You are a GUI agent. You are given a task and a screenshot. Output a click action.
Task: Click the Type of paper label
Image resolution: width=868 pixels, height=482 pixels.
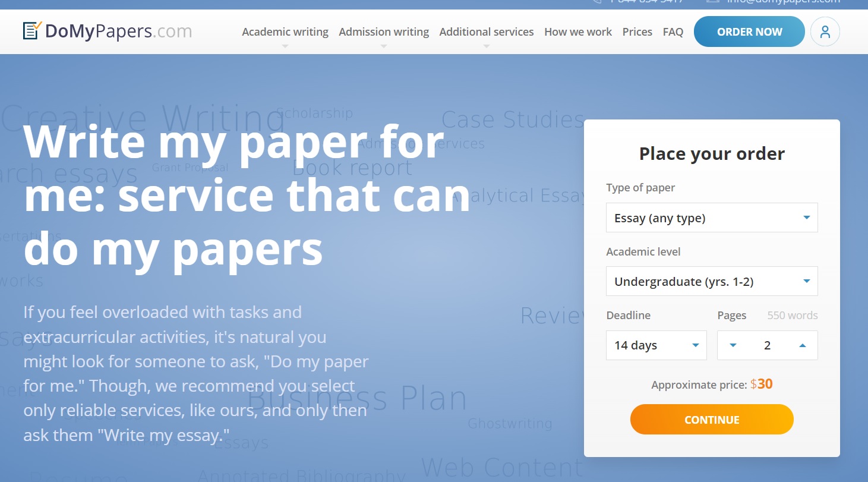click(640, 188)
